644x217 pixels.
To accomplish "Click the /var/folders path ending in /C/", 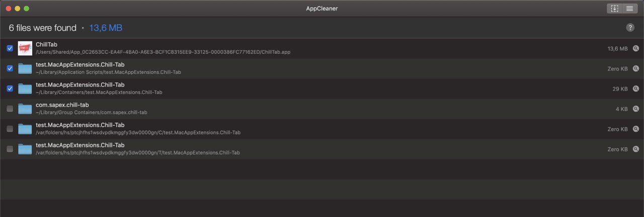I will click(x=138, y=132).
